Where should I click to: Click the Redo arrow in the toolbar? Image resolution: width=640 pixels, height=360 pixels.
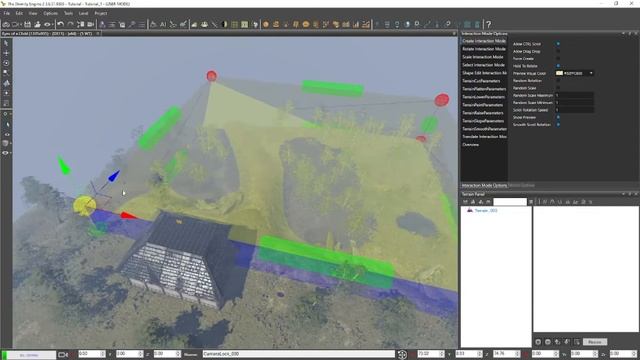pos(70,24)
